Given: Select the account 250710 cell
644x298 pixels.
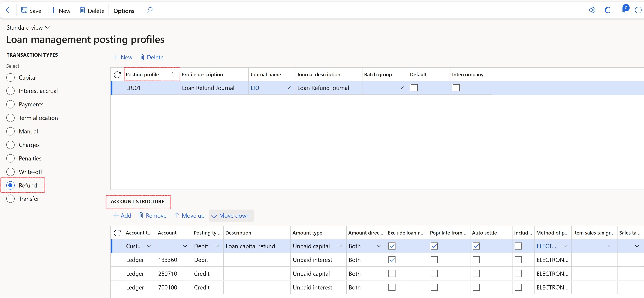Looking at the screenshot, I should pyautogui.click(x=174, y=274).
